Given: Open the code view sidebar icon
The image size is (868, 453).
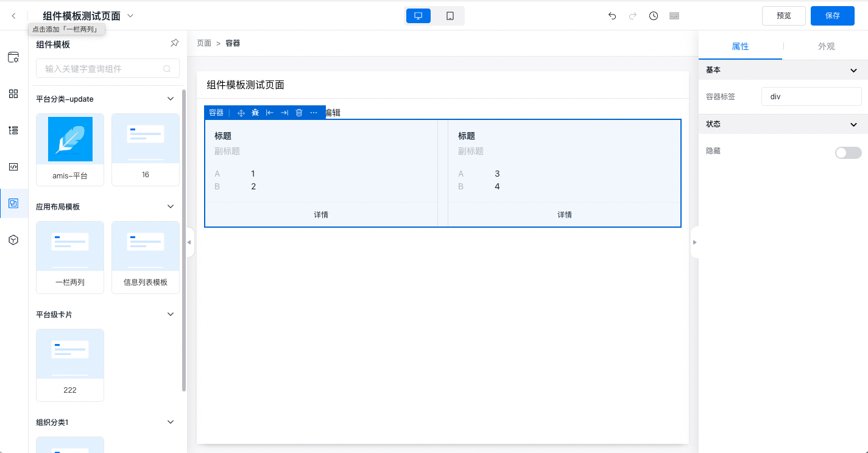Looking at the screenshot, I should point(13,167).
